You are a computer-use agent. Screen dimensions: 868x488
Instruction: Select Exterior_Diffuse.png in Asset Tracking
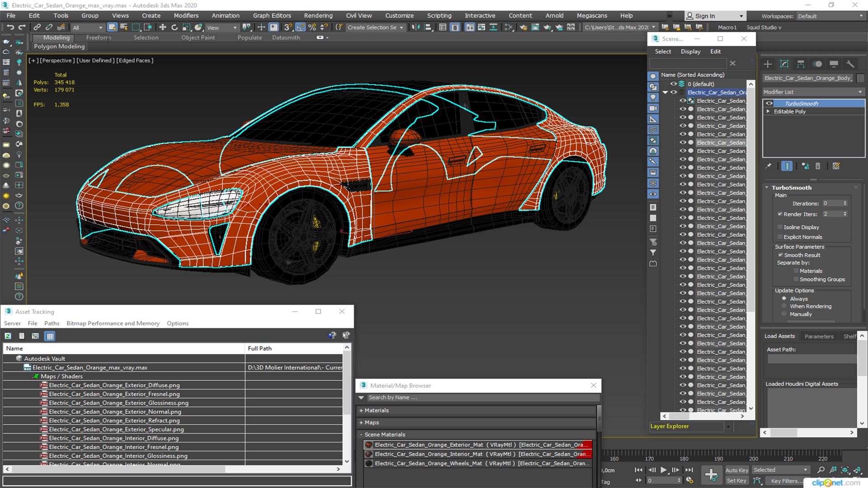(x=114, y=385)
